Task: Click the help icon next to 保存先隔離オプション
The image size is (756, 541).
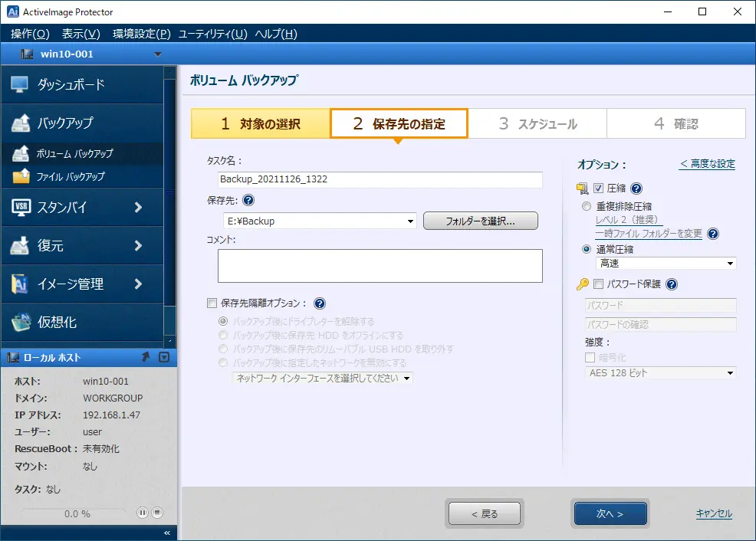Action: tap(320, 303)
